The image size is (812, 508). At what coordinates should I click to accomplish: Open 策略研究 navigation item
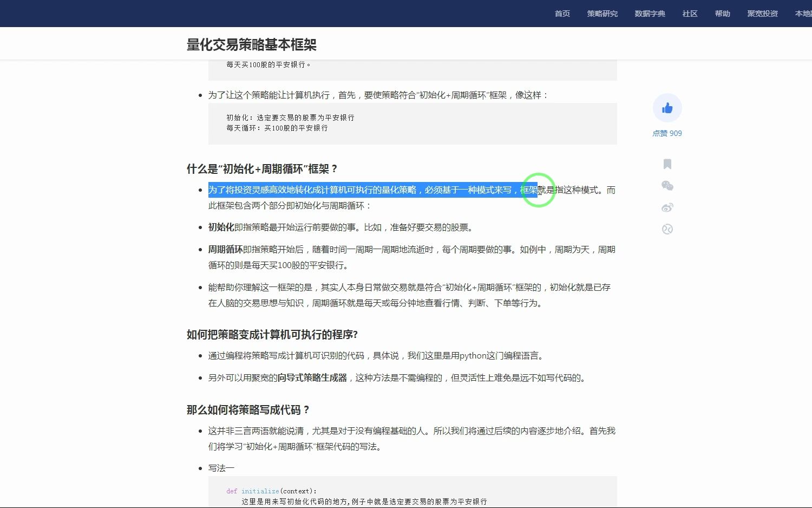[x=603, y=14]
